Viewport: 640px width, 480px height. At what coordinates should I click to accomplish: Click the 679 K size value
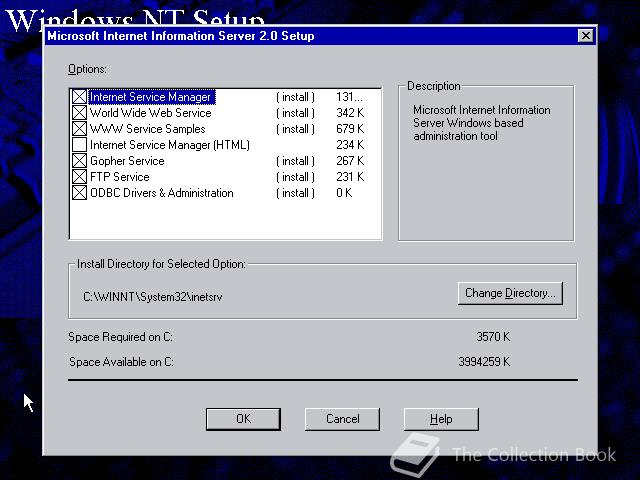click(x=350, y=129)
